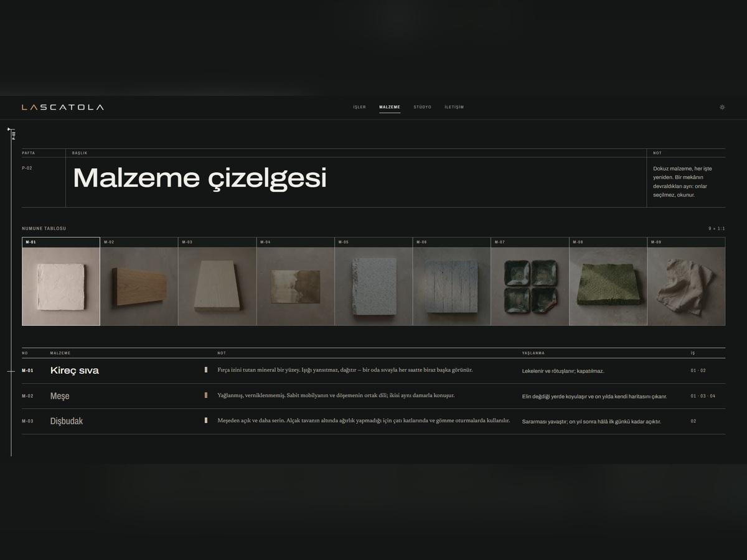
Task: Click the LASCATOLA logo
Action: [x=63, y=107]
